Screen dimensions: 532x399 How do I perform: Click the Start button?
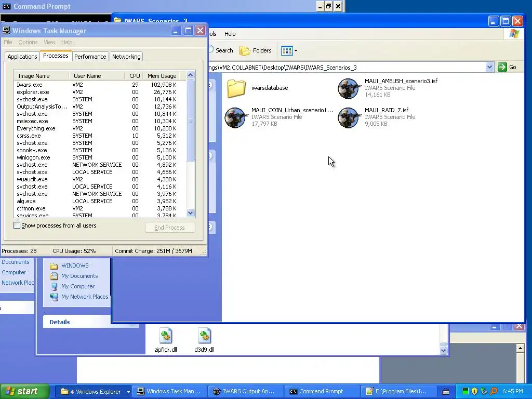25,391
